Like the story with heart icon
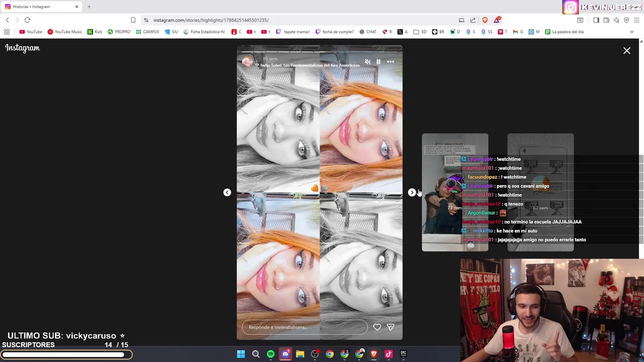644x362 pixels. click(x=377, y=327)
